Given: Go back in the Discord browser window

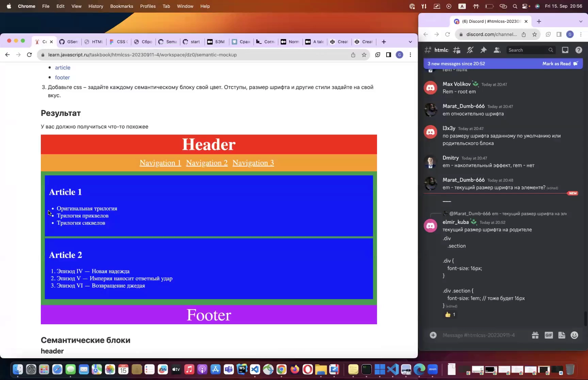Looking at the screenshot, I should point(426,34).
